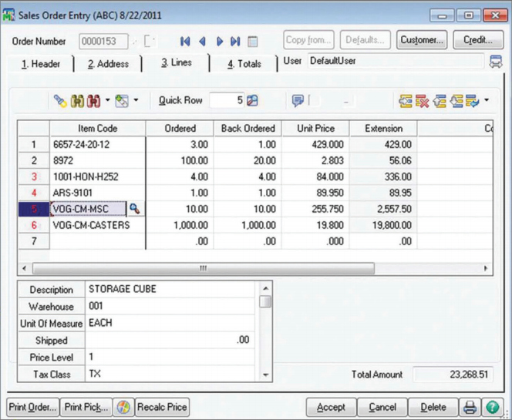Click the Customer... button
Image resolution: width=512 pixels, height=420 pixels.
pyautogui.click(x=422, y=40)
